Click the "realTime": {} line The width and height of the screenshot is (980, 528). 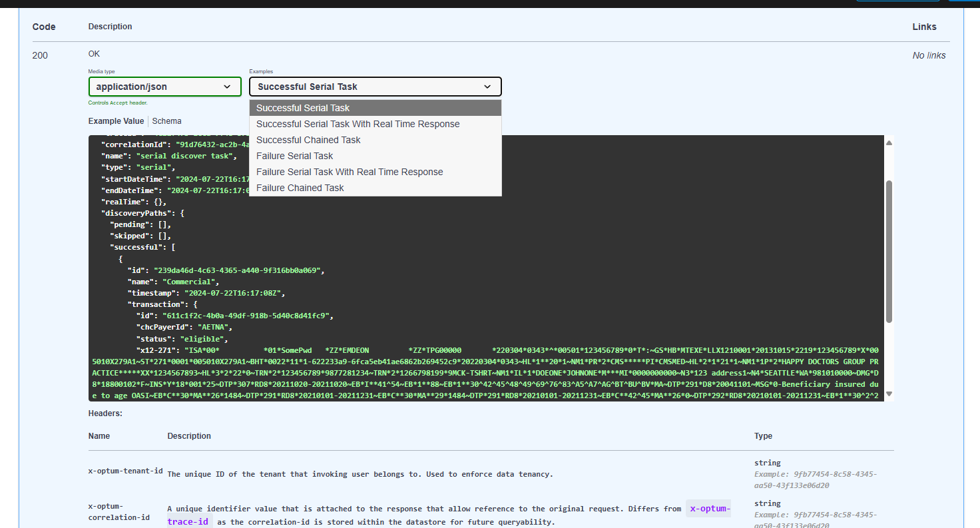click(133, 202)
